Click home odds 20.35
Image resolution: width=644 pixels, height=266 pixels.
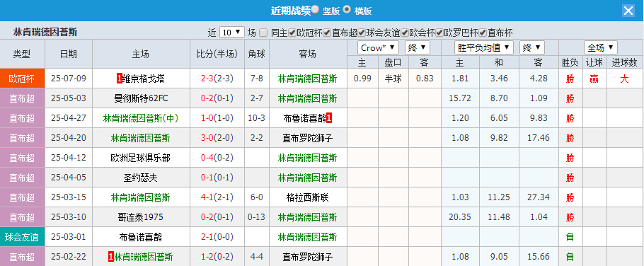click(x=460, y=217)
